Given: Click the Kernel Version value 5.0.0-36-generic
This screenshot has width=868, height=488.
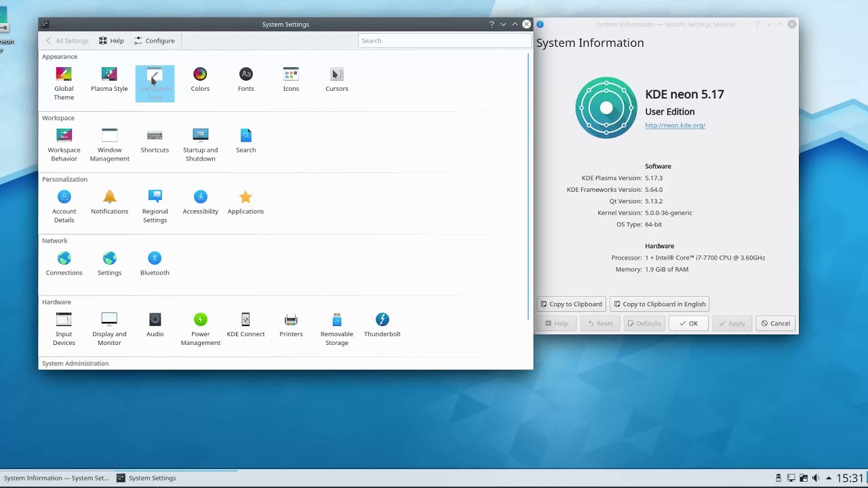Looking at the screenshot, I should (669, 213).
